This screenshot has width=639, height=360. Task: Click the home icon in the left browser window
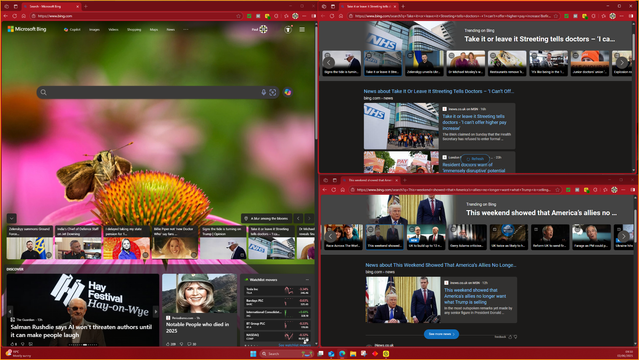tap(24, 16)
